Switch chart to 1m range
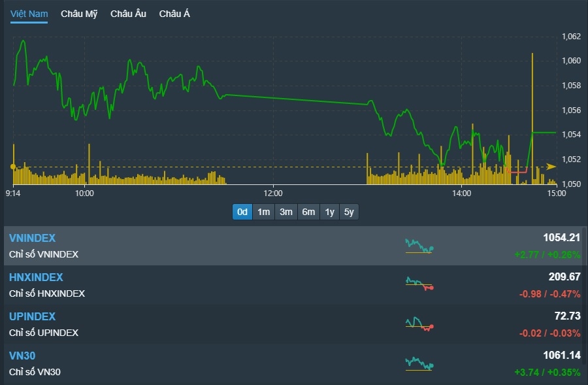 (x=264, y=212)
